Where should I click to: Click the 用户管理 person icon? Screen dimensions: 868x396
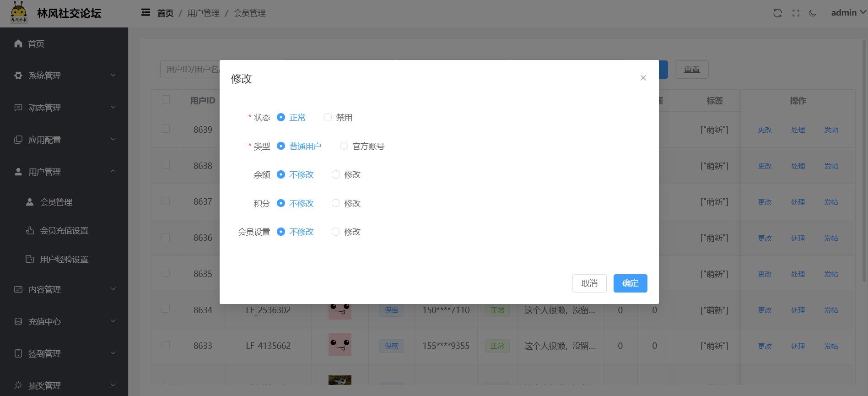(x=18, y=172)
